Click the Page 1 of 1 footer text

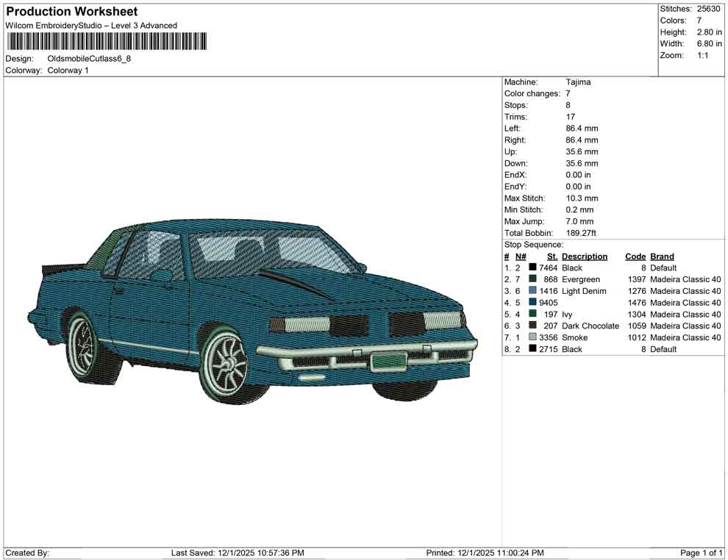[x=702, y=553]
